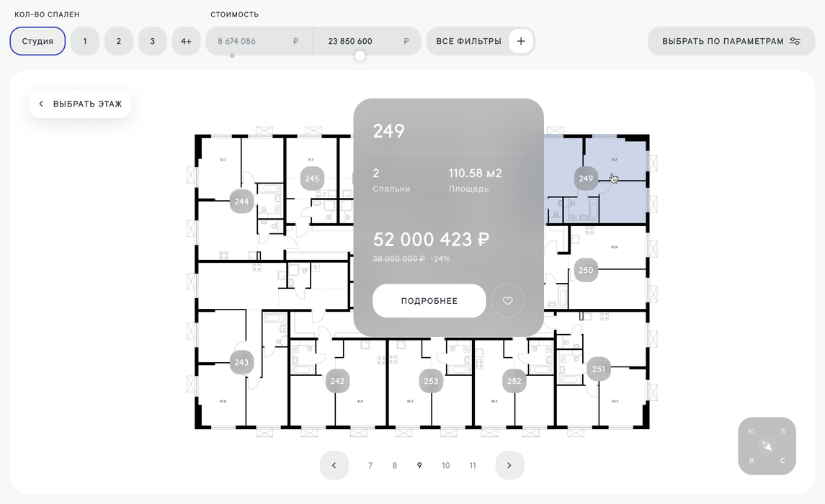This screenshot has width=825, height=504.
Task: Click the area value 110.58 м2
Action: click(475, 173)
